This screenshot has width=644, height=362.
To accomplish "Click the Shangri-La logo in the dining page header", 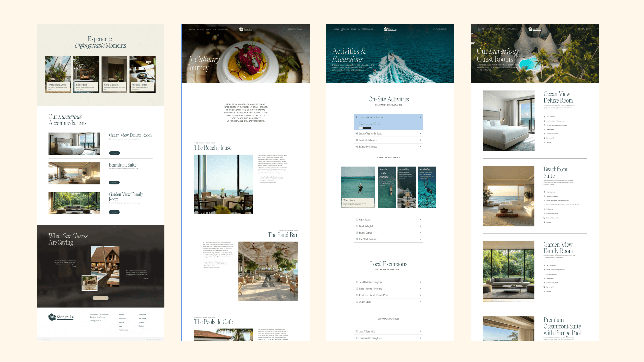I will tap(246, 29).
